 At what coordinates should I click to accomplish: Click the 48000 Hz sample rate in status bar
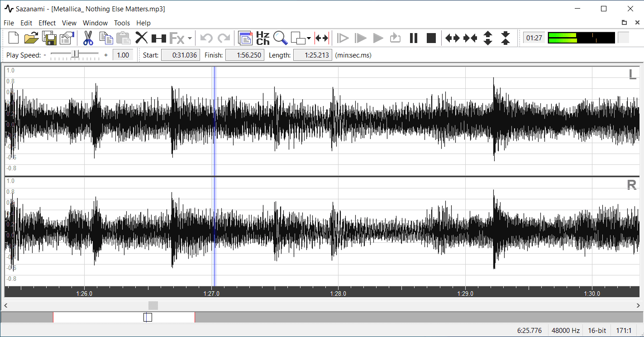coord(566,331)
